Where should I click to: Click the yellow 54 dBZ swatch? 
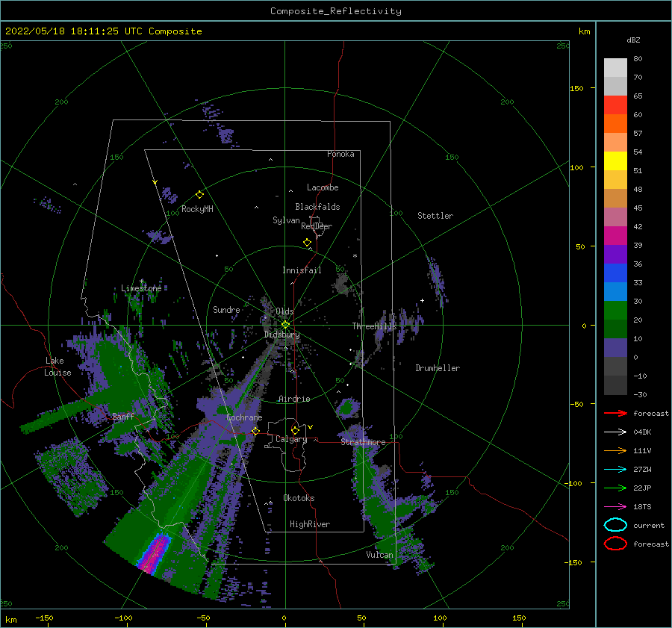615,161
